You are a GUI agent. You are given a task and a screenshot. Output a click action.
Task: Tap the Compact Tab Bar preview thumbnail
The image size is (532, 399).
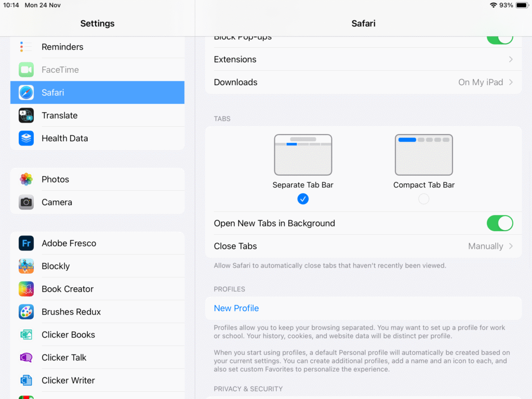point(424,155)
